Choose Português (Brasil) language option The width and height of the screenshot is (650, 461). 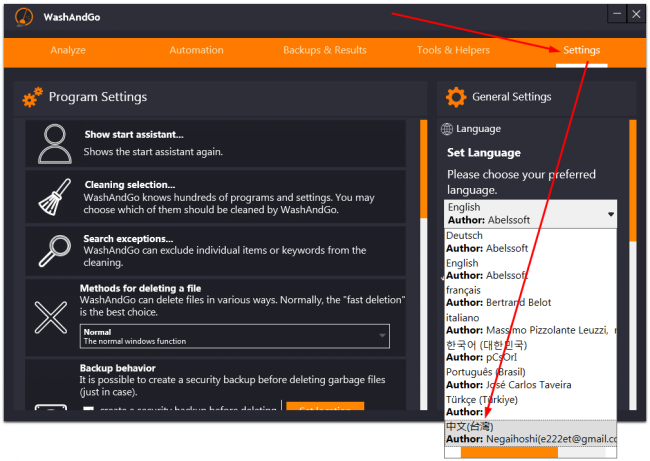531,379
